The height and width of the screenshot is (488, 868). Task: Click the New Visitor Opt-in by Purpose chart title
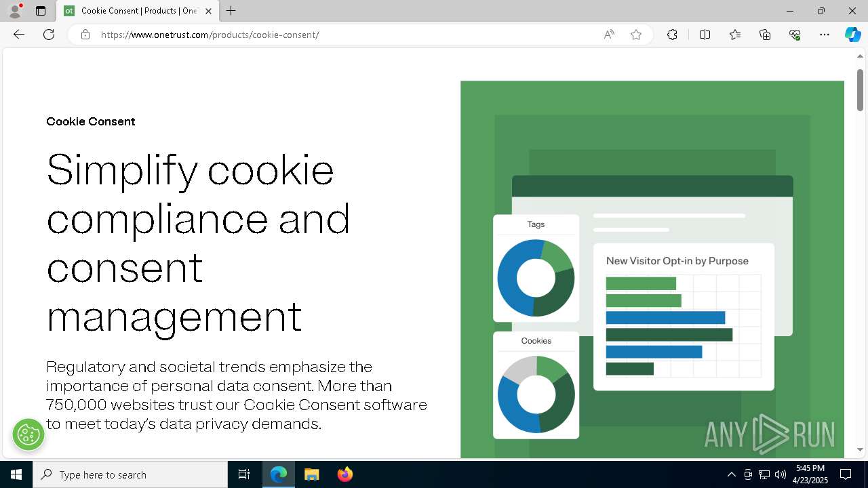(x=677, y=261)
